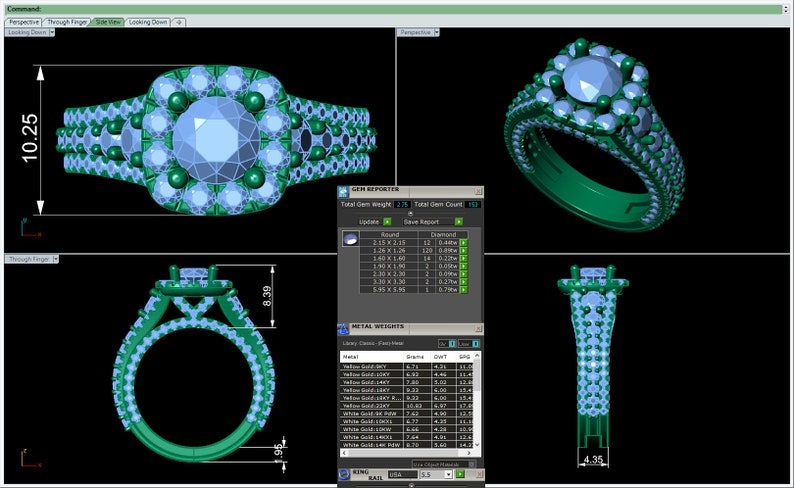Click the Metal Weights panel icon
This screenshot has height=488, width=794.
point(343,329)
